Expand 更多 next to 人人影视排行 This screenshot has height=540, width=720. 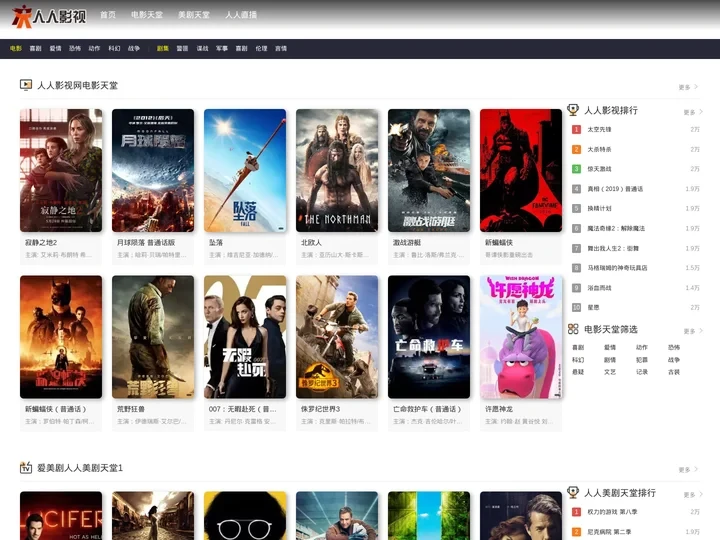(x=693, y=112)
